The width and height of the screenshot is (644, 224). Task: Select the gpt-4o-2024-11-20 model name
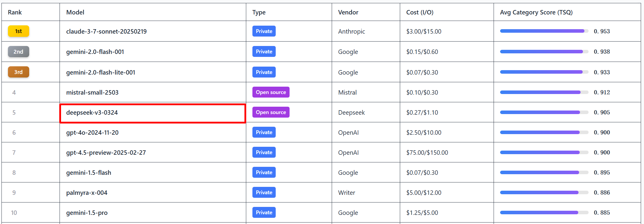point(92,133)
